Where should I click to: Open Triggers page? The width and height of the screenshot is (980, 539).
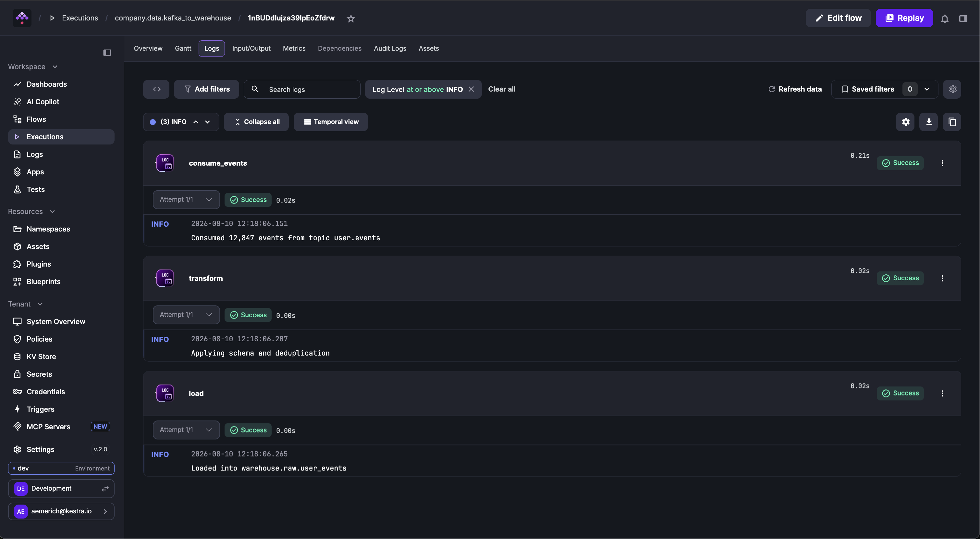61,409
